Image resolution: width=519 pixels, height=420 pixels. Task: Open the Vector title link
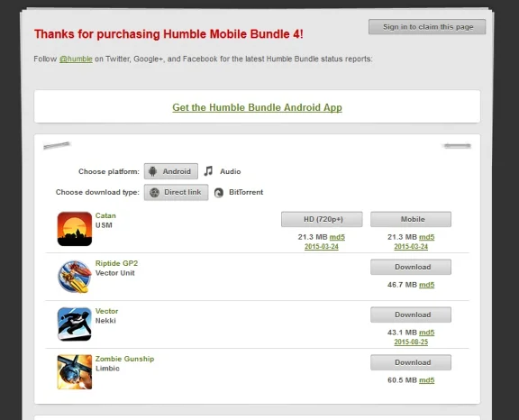click(x=106, y=311)
